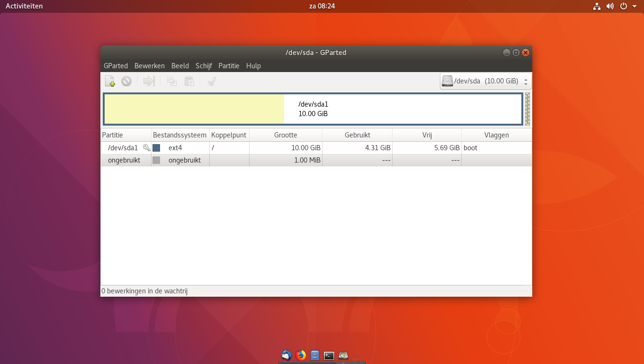Click the network icon in the top bar
This screenshot has height=364, width=644.
pyautogui.click(x=597, y=6)
